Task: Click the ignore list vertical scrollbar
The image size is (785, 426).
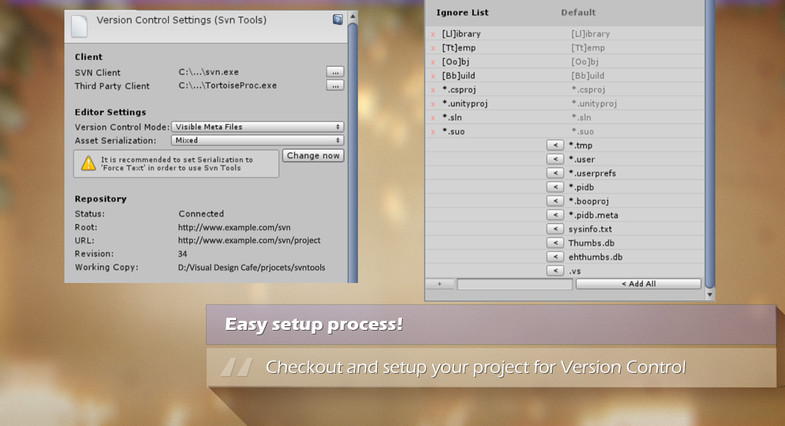Action: [709, 144]
